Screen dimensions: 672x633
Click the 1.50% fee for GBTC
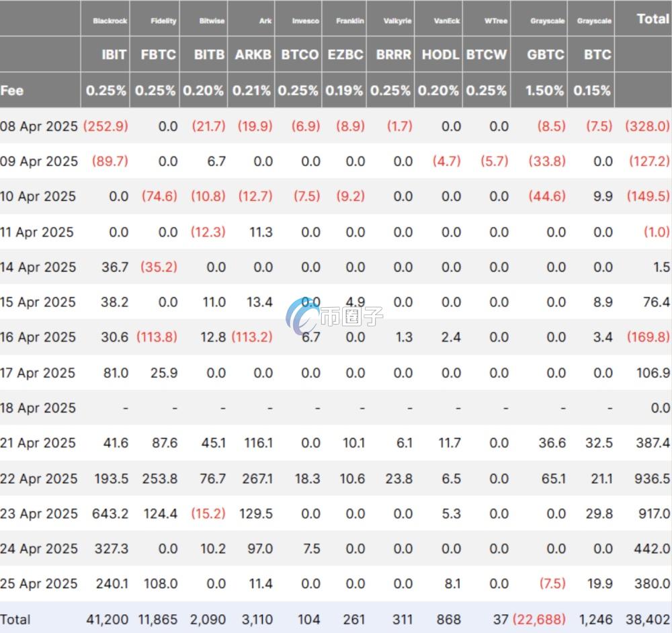545,91
